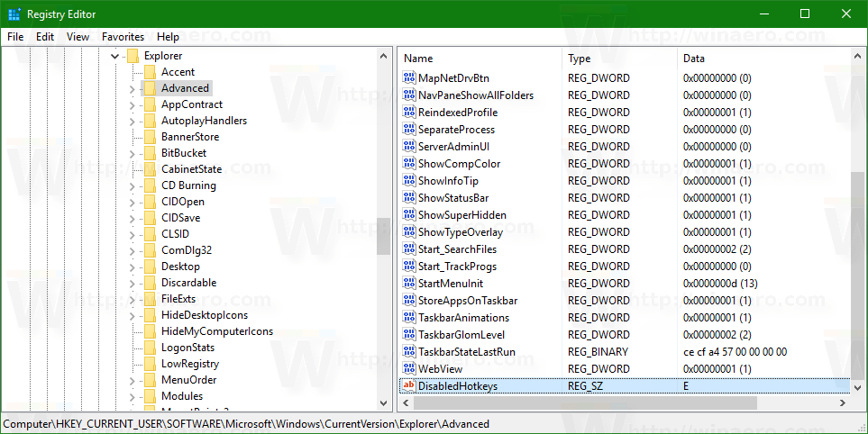Click the StoreAppsOnTaskbar value icon
Image resolution: width=868 pixels, height=434 pixels.
[409, 301]
